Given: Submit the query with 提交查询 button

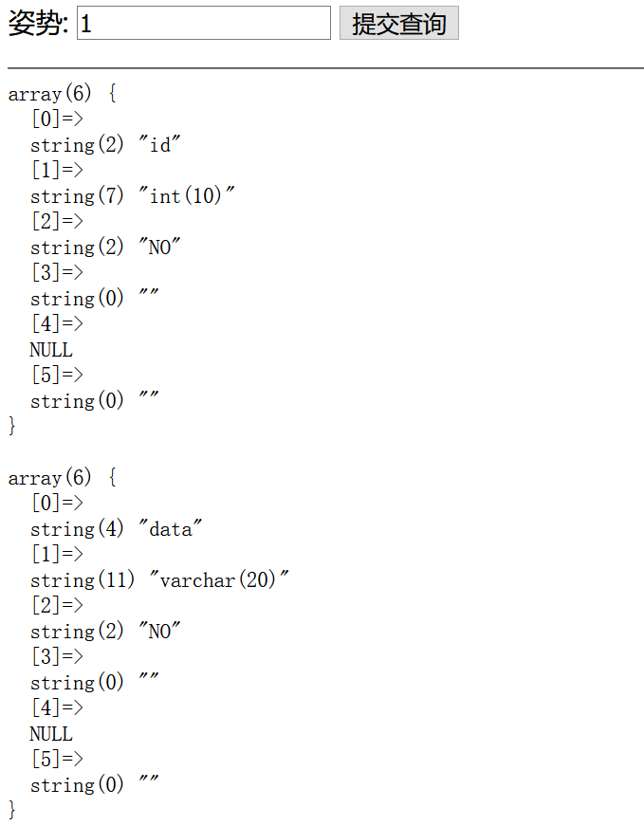Looking at the screenshot, I should 399,23.
